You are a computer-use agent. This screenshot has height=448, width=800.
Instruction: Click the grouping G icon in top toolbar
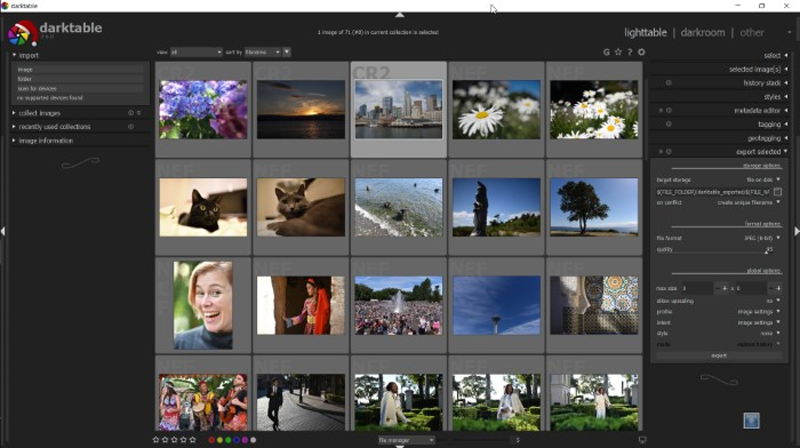[606, 52]
